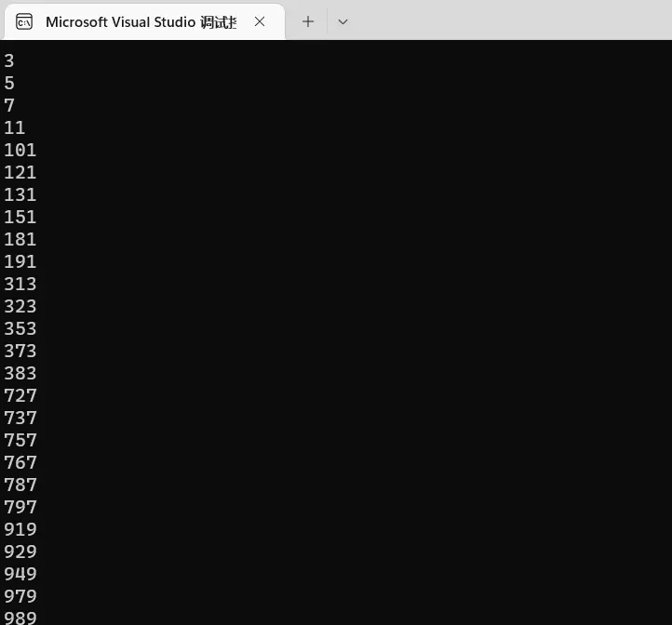
Task: Click the output number 787
Action: [x=20, y=485]
